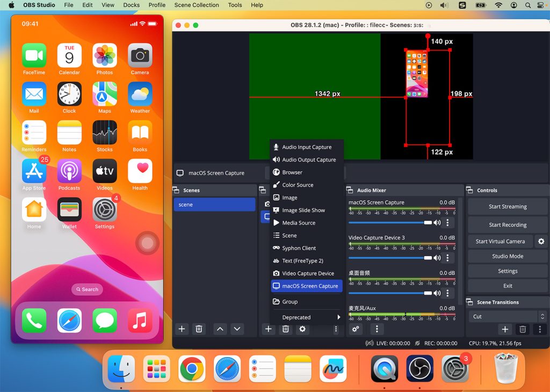Select Image Slide Show entry

(x=307, y=210)
